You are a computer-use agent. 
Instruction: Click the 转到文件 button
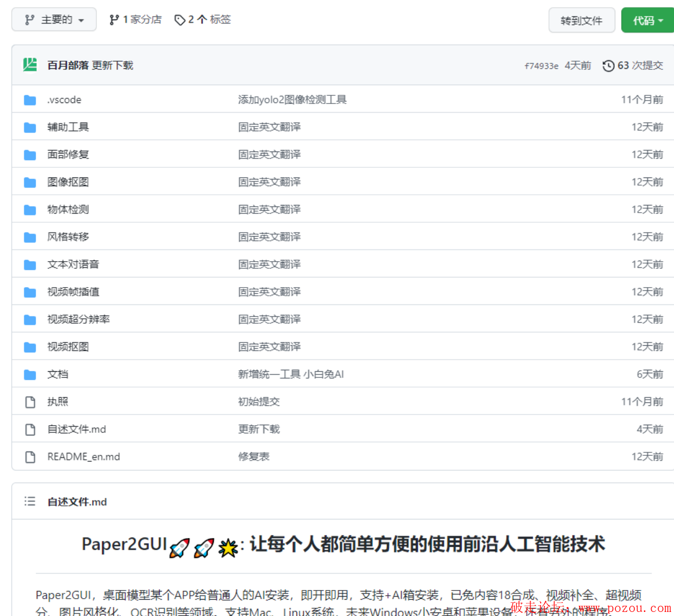point(581,20)
